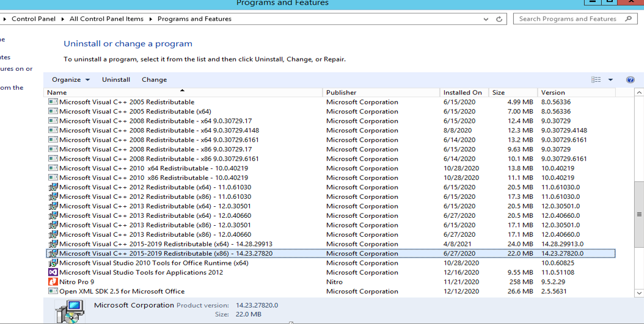Click Nitro publisher cell
Viewport: 644px width, 324px height.
point(334,282)
